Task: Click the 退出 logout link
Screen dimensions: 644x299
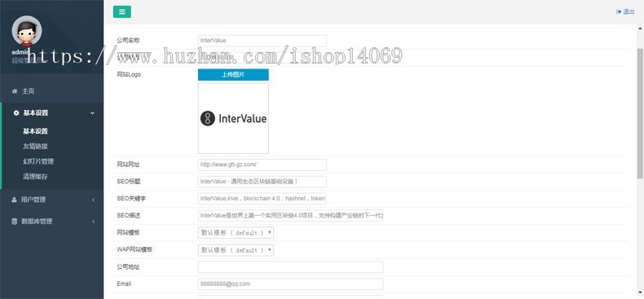Action: 629,12
